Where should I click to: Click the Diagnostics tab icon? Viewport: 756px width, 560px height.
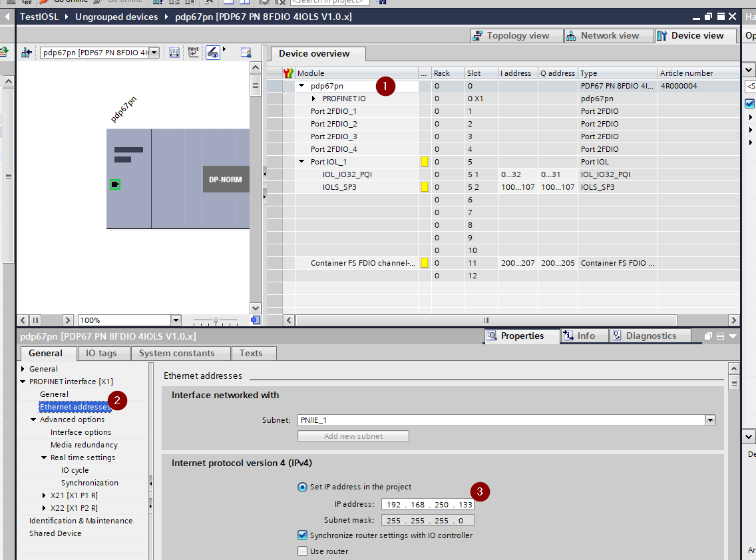click(617, 336)
